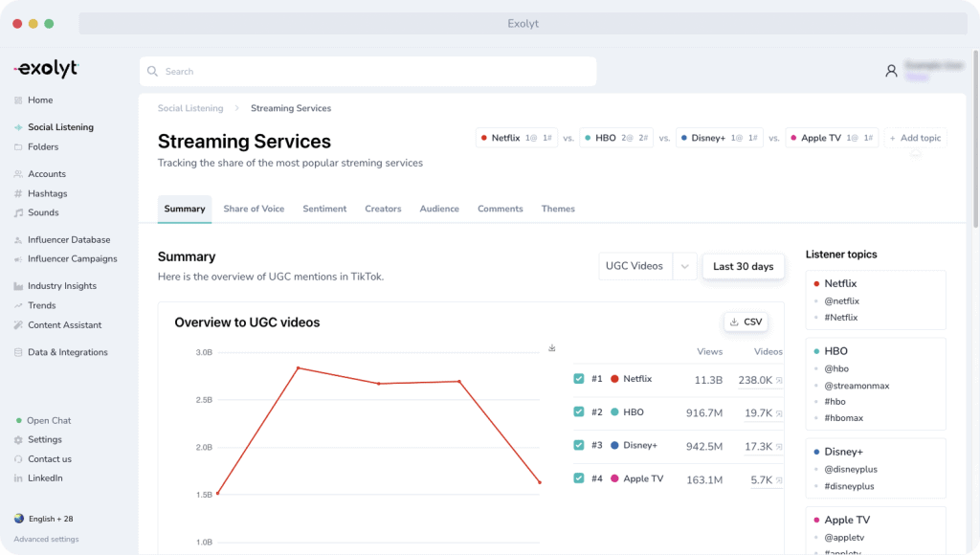
Task: Click the Add topic button
Action: (915, 138)
